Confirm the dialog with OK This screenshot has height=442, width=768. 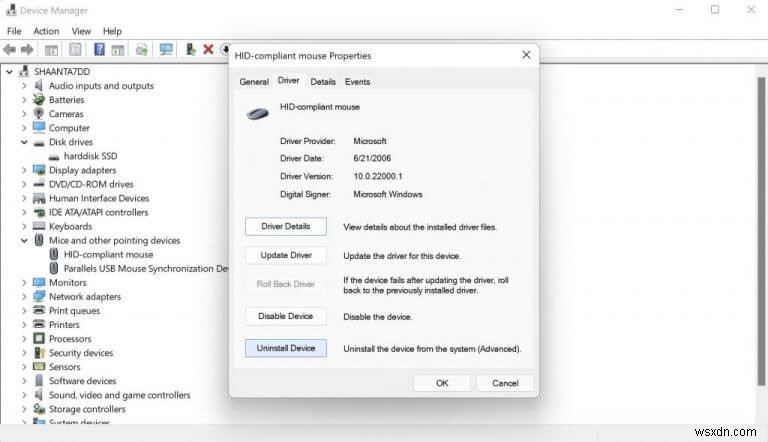pyautogui.click(x=442, y=383)
